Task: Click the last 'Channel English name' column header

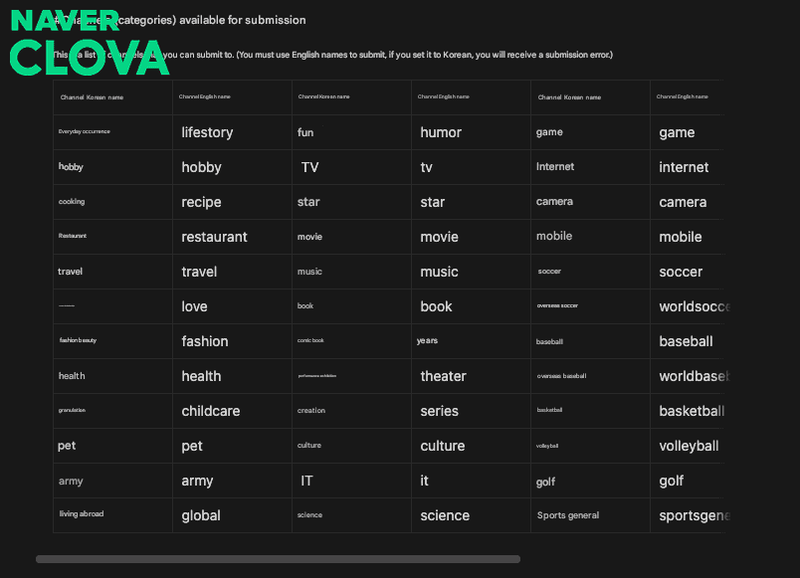Action: tap(688, 97)
